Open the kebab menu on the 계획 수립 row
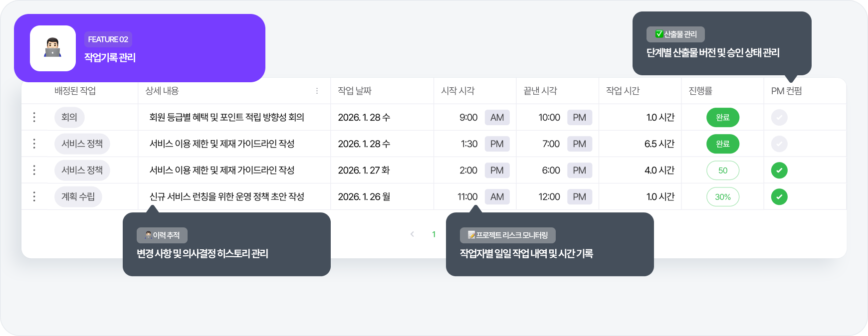 point(34,196)
